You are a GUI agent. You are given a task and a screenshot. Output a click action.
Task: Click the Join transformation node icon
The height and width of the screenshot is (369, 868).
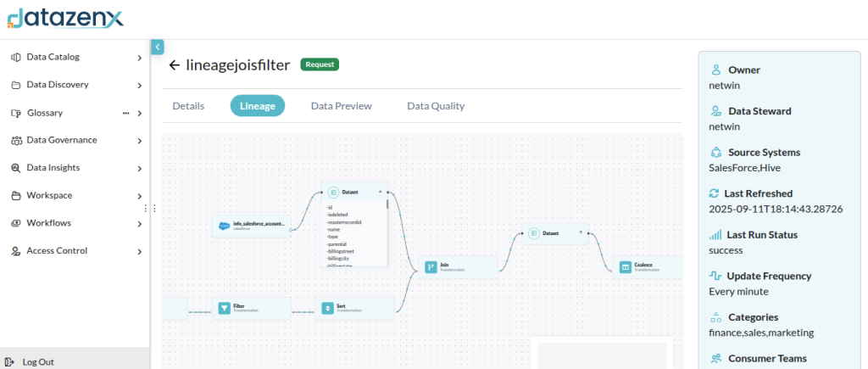click(431, 266)
